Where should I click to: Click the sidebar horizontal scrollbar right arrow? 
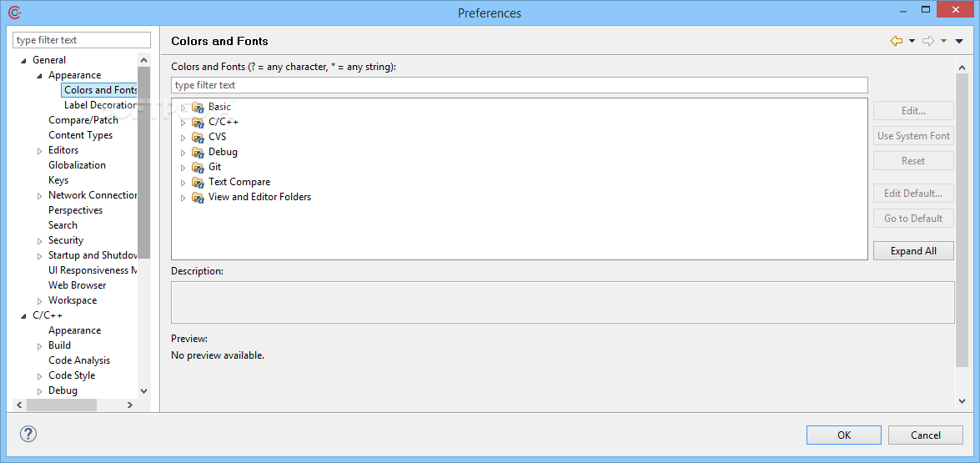click(x=130, y=405)
